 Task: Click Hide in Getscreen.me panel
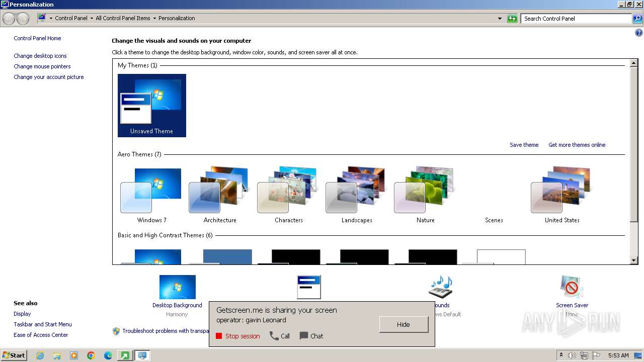[x=404, y=324]
